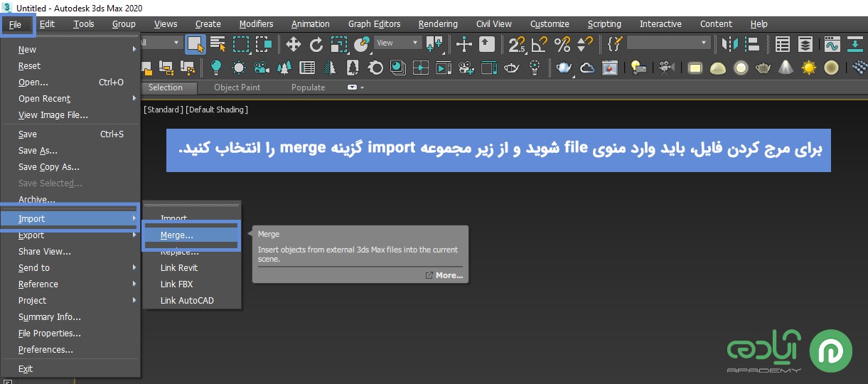Open the Curve Editor
The image size is (868, 384).
point(832,44)
